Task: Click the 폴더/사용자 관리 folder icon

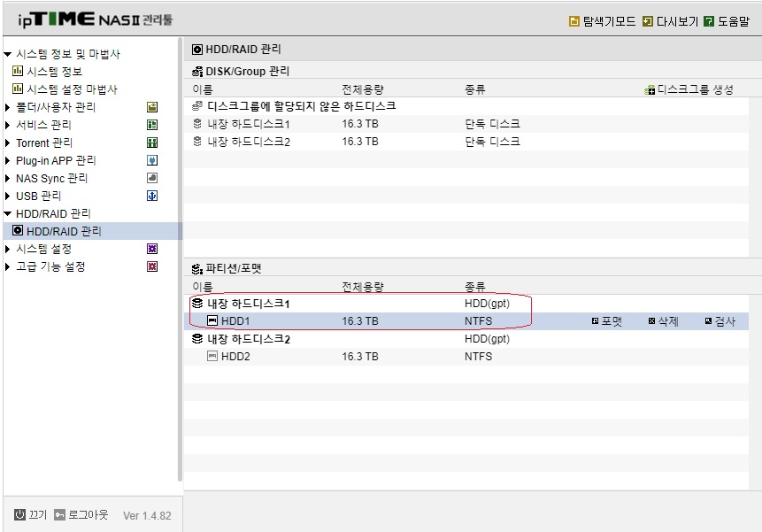Action: (x=152, y=107)
